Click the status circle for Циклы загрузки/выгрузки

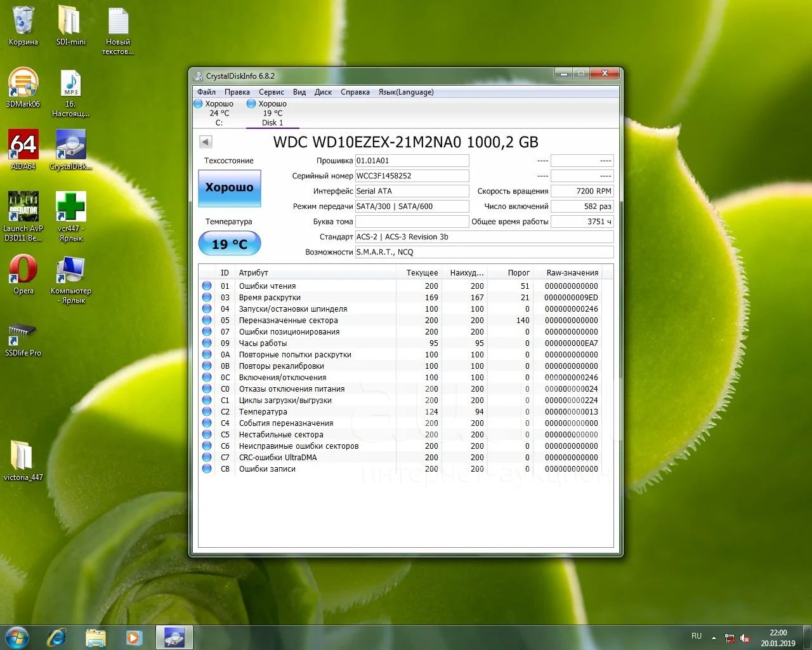pyautogui.click(x=207, y=401)
